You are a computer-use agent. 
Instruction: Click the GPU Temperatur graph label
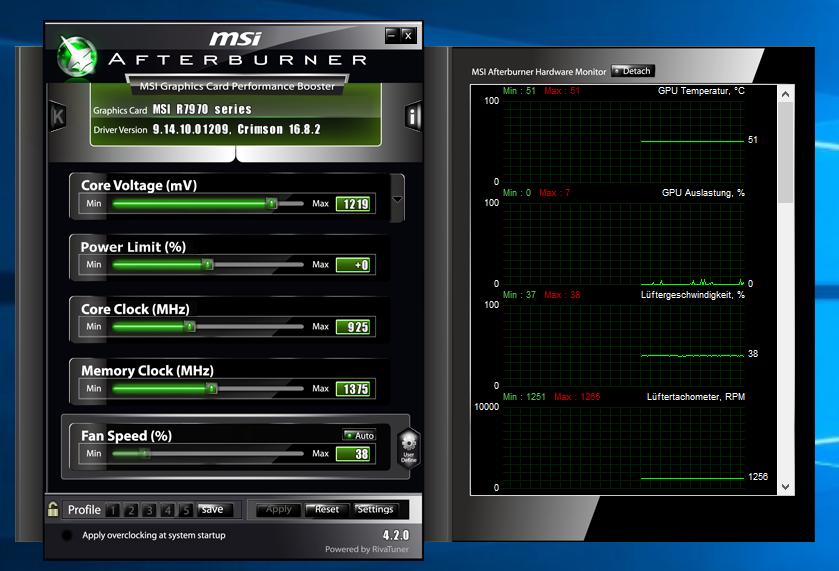[701, 91]
